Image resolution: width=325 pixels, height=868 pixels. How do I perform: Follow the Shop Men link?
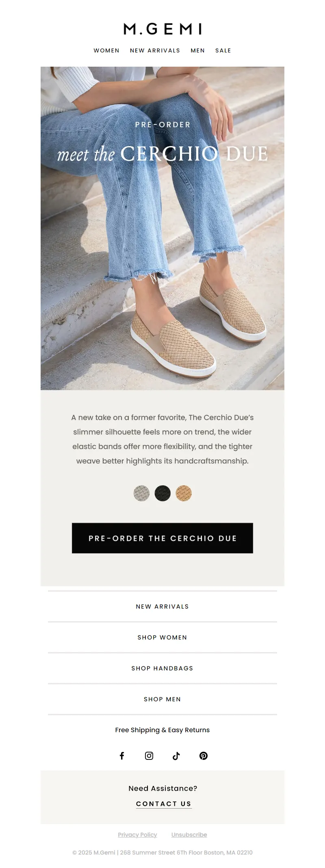coord(162,699)
